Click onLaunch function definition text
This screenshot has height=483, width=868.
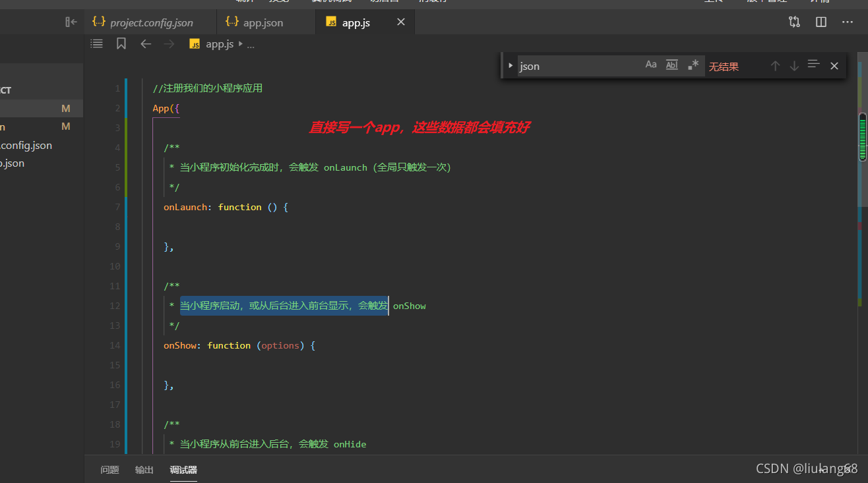coord(226,207)
